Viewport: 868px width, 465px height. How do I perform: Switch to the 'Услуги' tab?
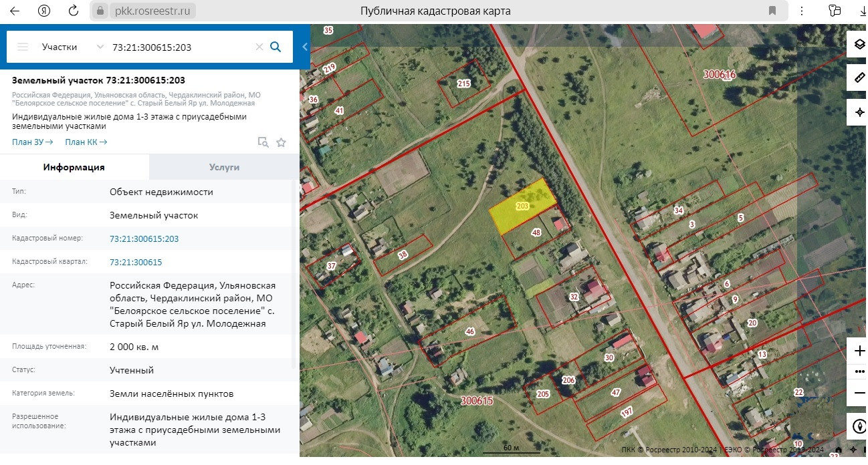coord(224,167)
